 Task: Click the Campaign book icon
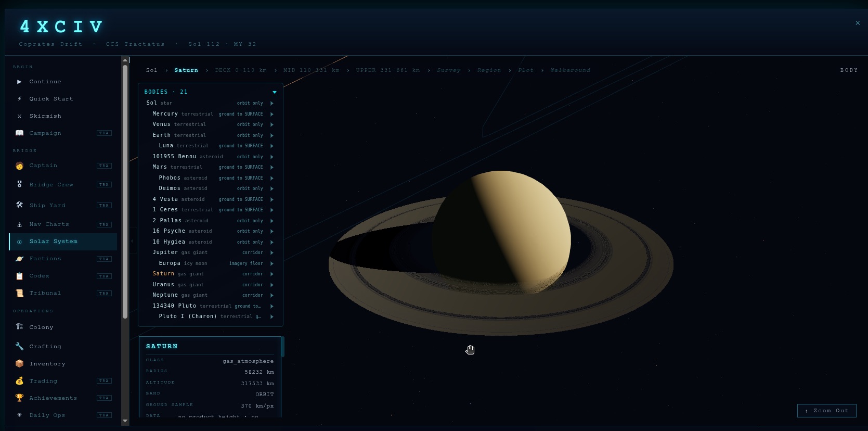(x=19, y=133)
